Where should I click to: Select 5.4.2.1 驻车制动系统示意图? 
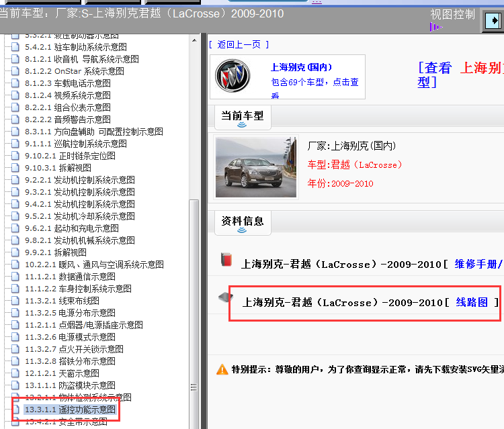click(x=76, y=47)
